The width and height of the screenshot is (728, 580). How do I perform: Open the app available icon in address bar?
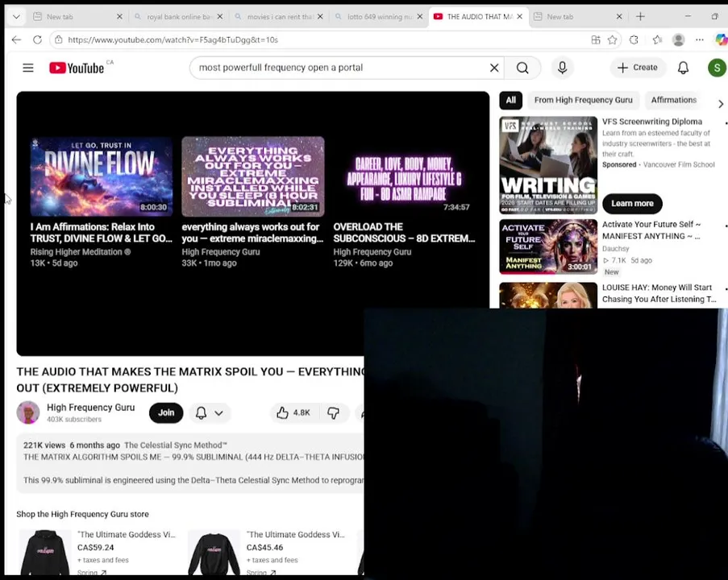pyautogui.click(x=596, y=40)
